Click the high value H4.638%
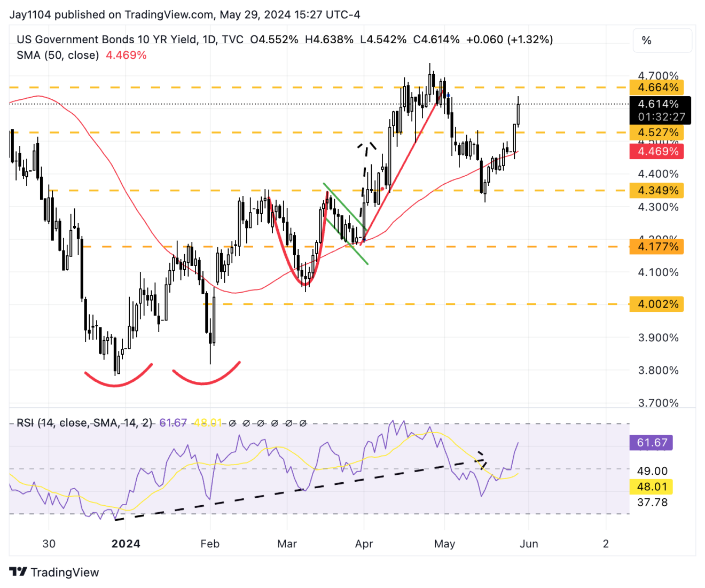The height and width of the screenshot is (588, 705). click(x=329, y=40)
